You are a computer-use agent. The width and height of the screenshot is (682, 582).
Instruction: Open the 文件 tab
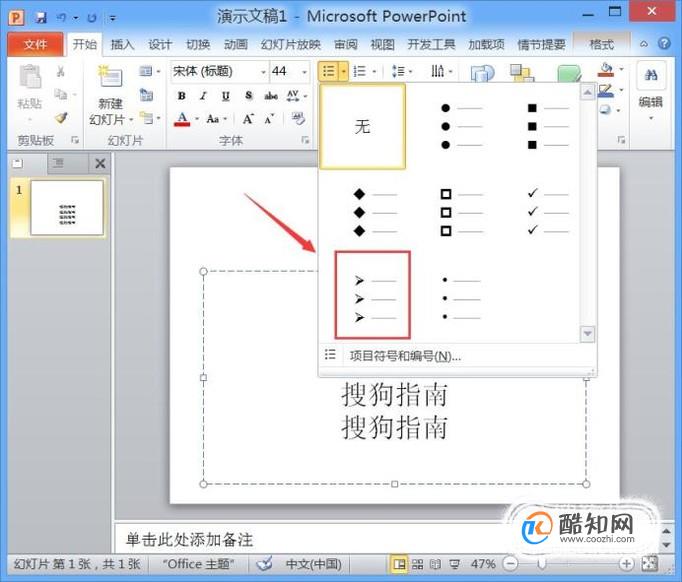click(35, 44)
